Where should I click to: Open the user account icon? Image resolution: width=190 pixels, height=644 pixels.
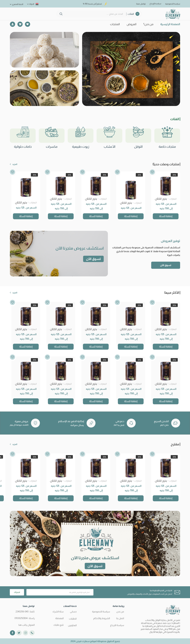click(x=12, y=24)
